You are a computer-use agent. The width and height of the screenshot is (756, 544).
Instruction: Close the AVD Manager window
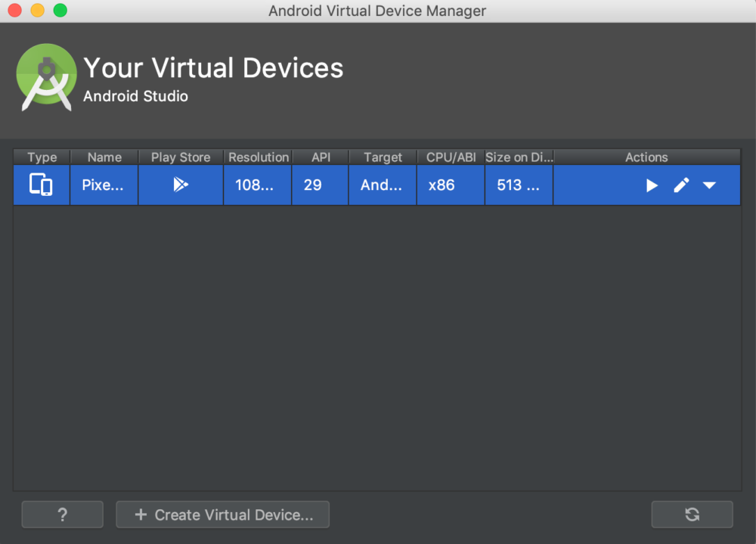tap(15, 10)
